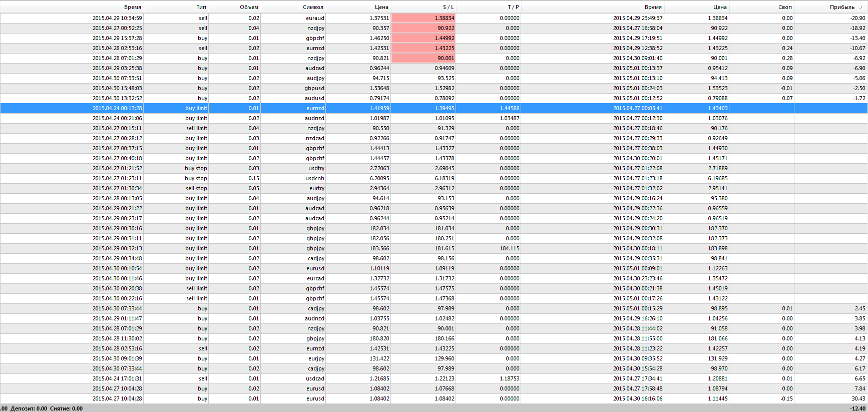Select the pink S/L cell 1.43225
Image resolution: width=868 pixels, height=412 pixels.
[423, 48]
